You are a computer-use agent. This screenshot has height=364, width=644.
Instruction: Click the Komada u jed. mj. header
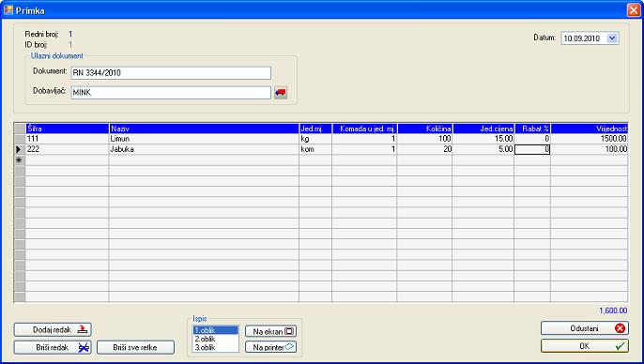pyautogui.click(x=364, y=129)
